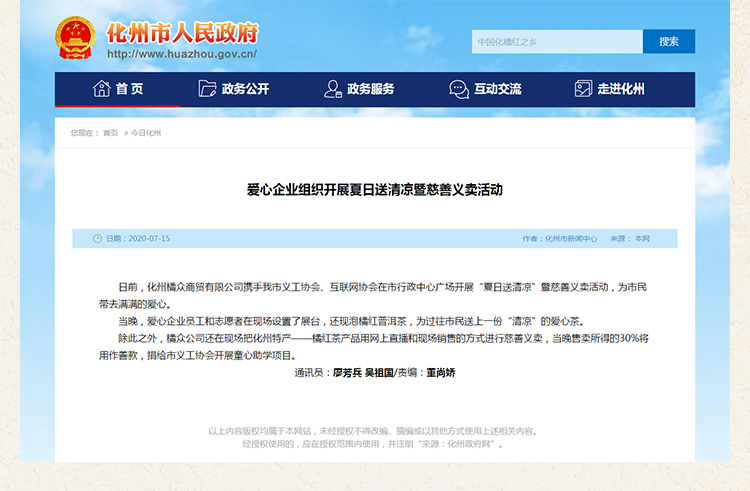
Task: Click the national emblem logo
Action: [x=75, y=38]
